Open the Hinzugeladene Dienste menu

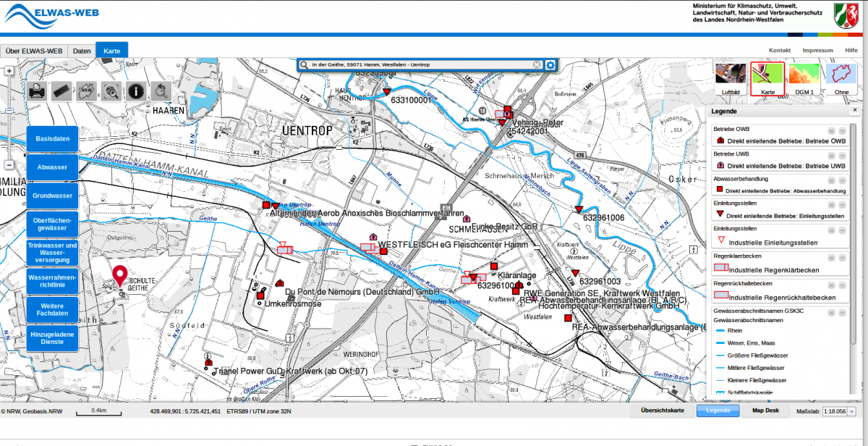pos(53,338)
